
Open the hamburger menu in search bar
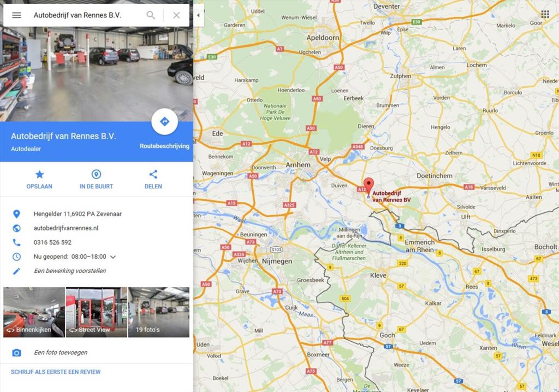click(16, 15)
